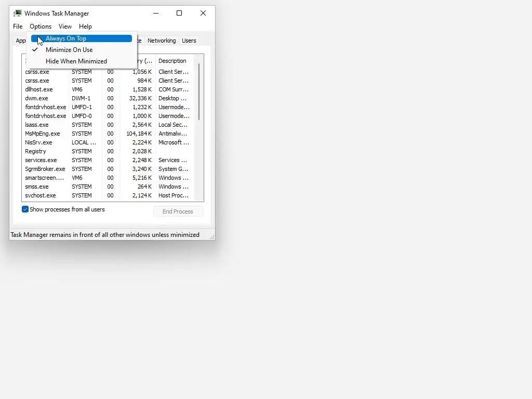Image resolution: width=532 pixels, height=399 pixels.
Task: Click the COM Surr... description cell
Action: [174, 89]
